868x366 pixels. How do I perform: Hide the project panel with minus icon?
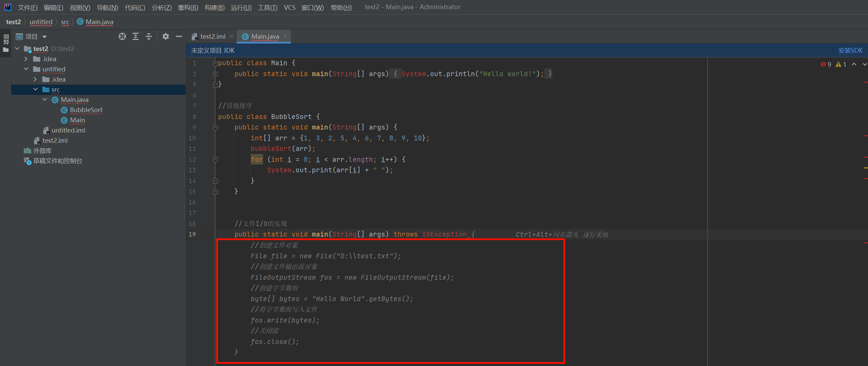[x=179, y=36]
